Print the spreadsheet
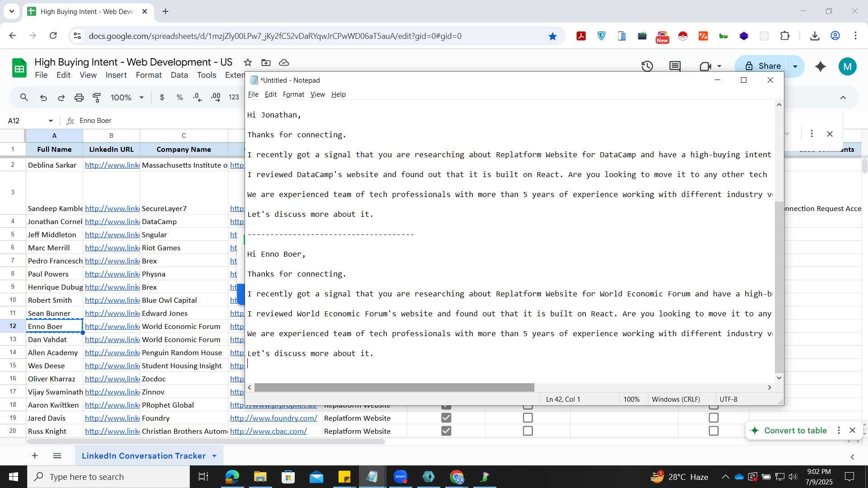Screen dimensions: 868x488 79,97
